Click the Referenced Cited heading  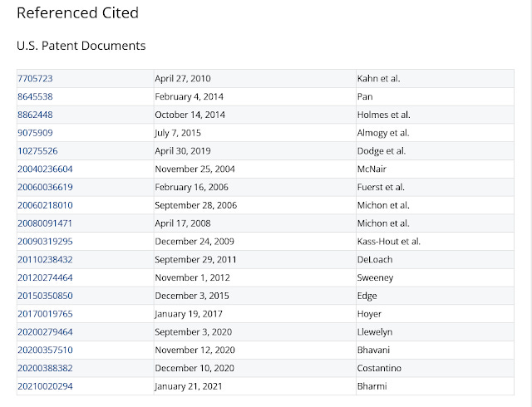[77, 13]
